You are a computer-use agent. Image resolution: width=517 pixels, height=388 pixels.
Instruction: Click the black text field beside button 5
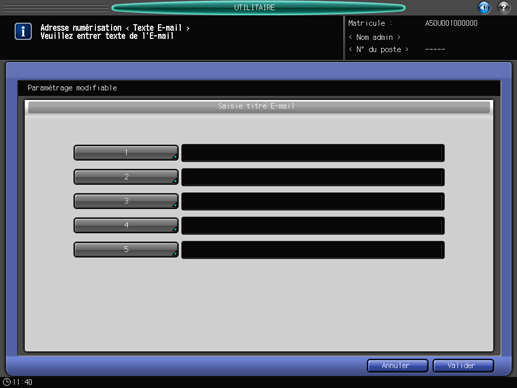313,250
